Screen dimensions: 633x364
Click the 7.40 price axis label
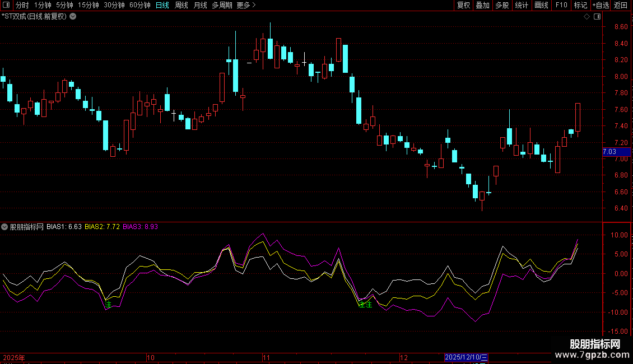pyautogui.click(x=621, y=126)
